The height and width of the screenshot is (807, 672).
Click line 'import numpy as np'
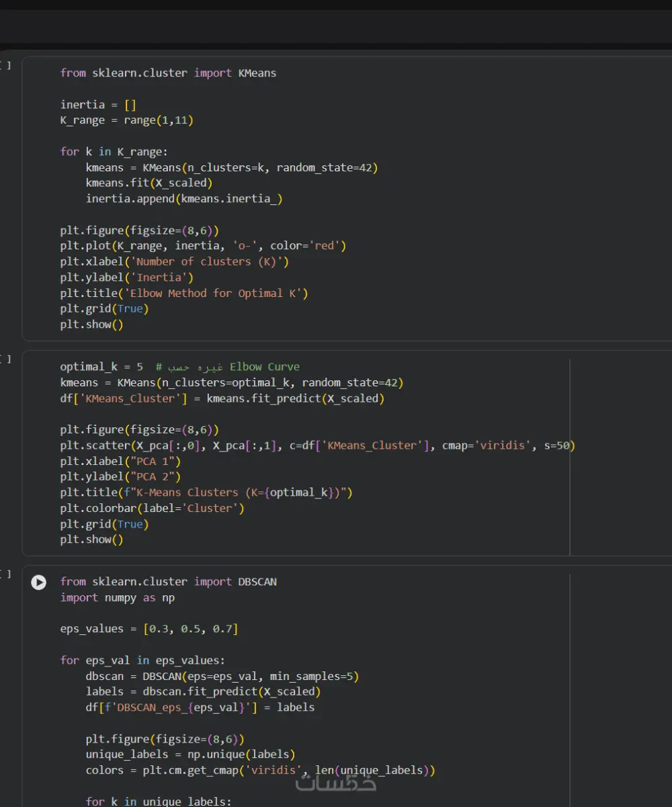pyautogui.click(x=117, y=597)
